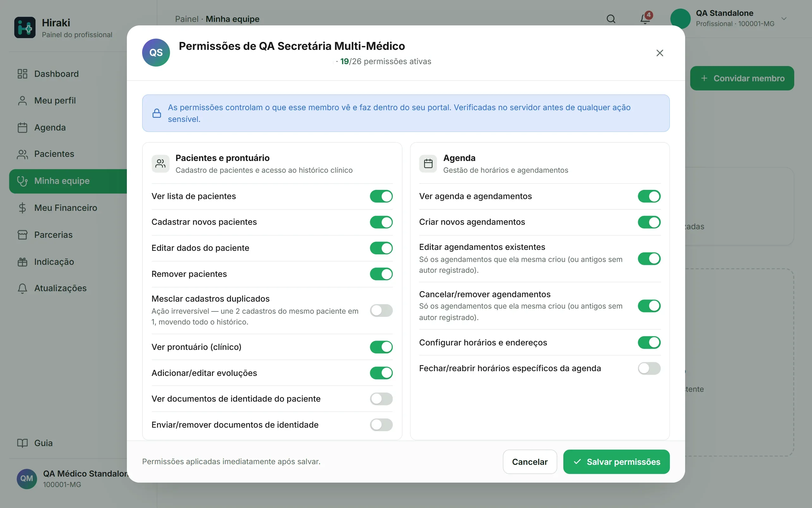Toggle Editar agendamentos existentes permission

coord(649,258)
